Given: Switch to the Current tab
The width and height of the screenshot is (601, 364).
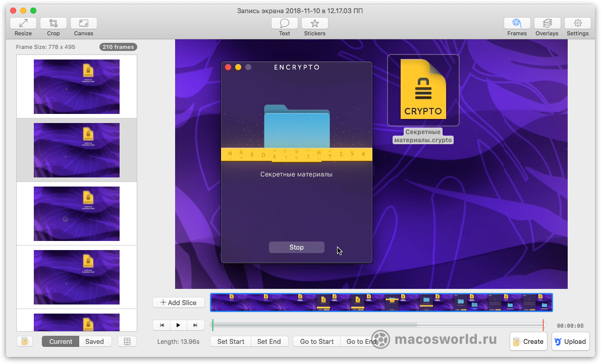Looking at the screenshot, I should coord(61,341).
